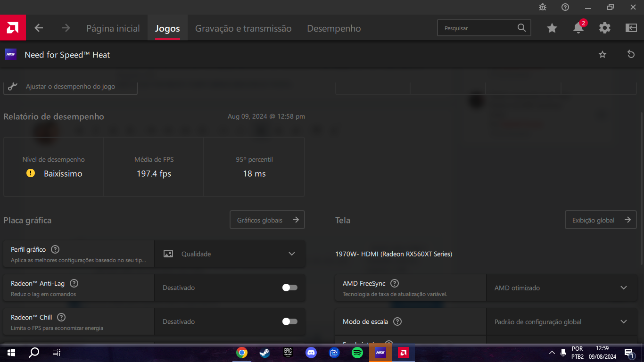Show help for Radeon Anti-Lag
The height and width of the screenshot is (362, 644).
click(74, 283)
